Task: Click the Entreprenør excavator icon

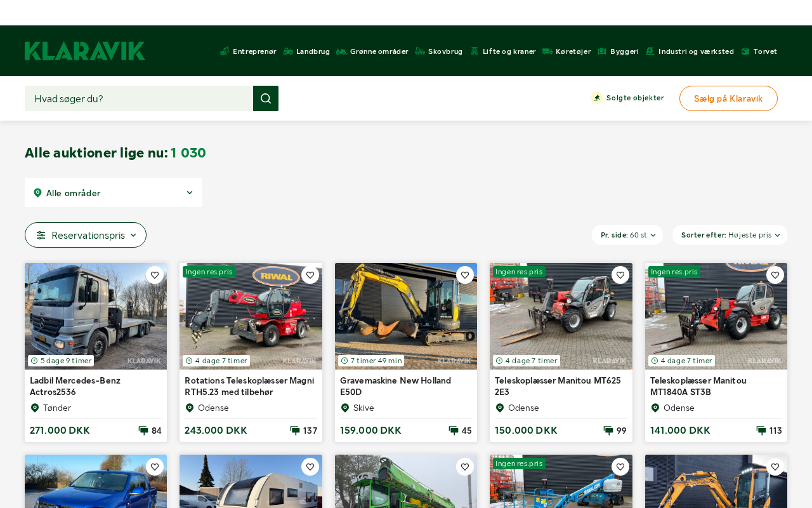Action: point(225,51)
